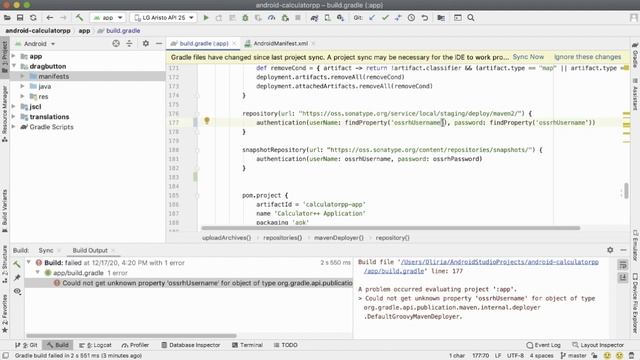
Task: Toggle pin tab icon in Build panel
Action: [17, 278]
